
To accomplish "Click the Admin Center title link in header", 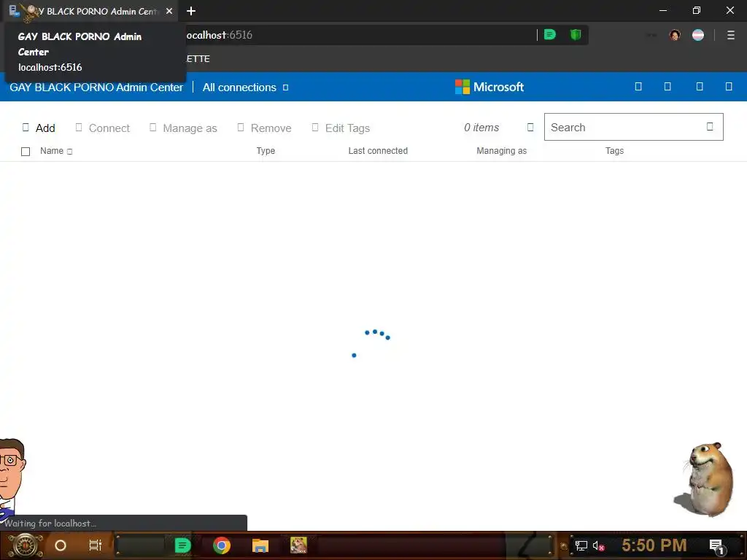I will [96, 87].
